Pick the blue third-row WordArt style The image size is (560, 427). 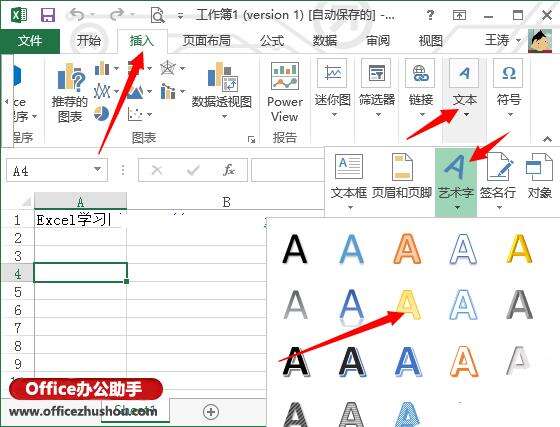pyautogui.click(x=408, y=362)
